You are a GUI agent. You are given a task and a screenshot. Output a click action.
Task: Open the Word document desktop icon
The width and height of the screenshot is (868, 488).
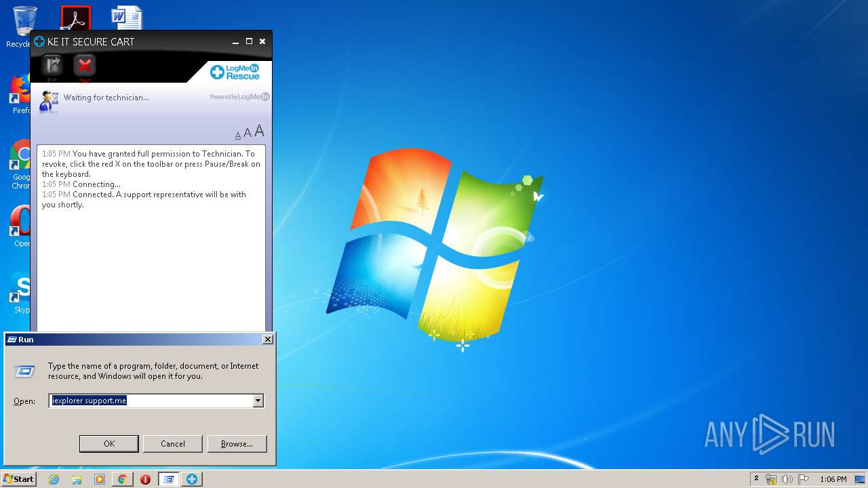click(x=127, y=18)
